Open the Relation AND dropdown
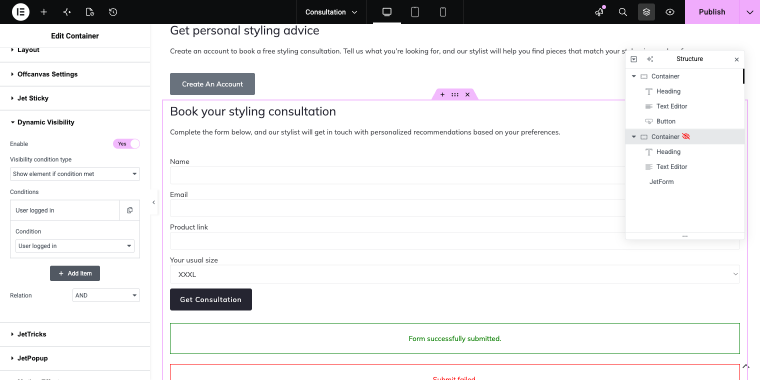 click(106, 295)
